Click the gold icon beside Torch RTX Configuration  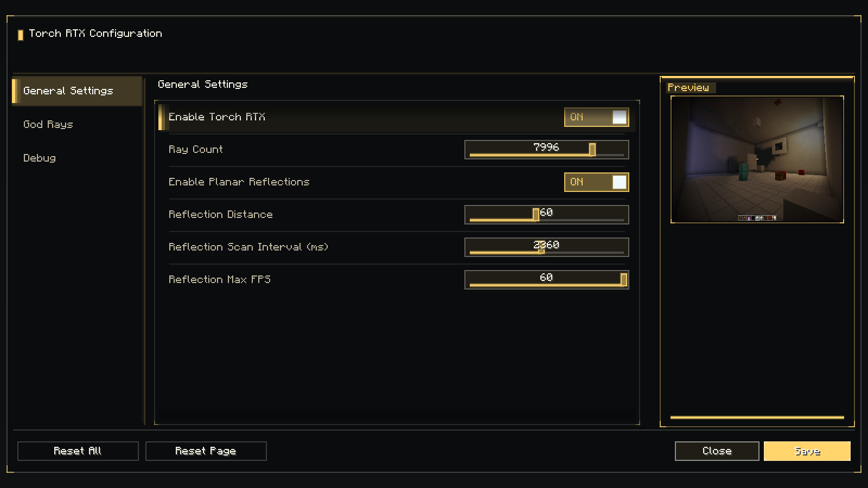point(21,35)
